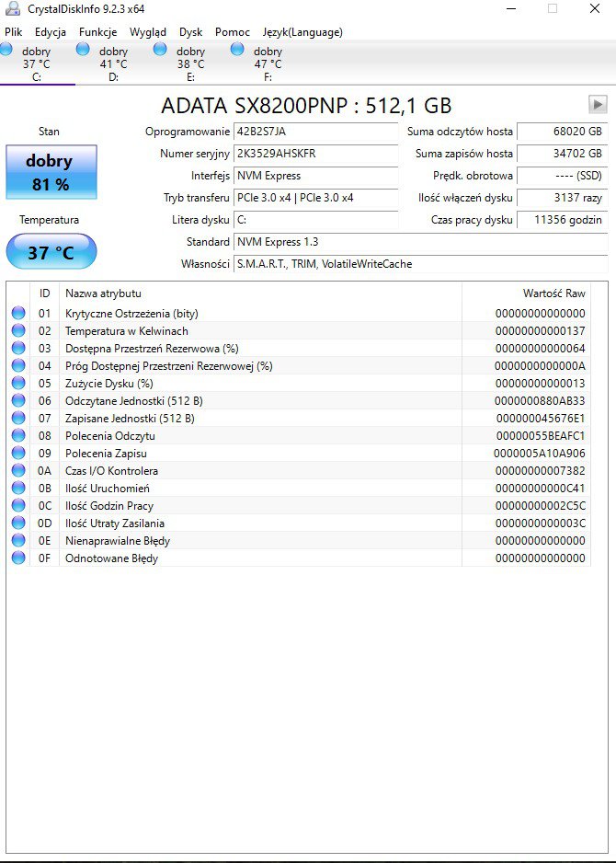Click the status orb for attribute 03
Screen dimensions: 616x863
pos(18,349)
